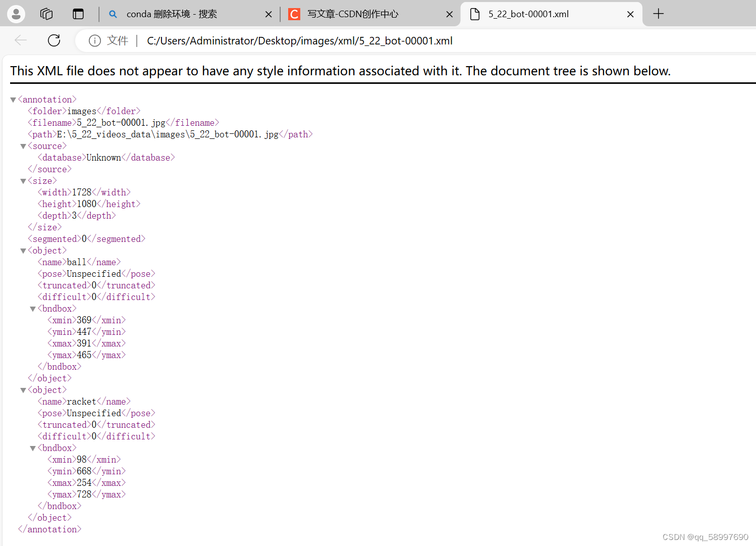The height and width of the screenshot is (546, 756).
Task: Click the XML no style information message
Action: (341, 71)
